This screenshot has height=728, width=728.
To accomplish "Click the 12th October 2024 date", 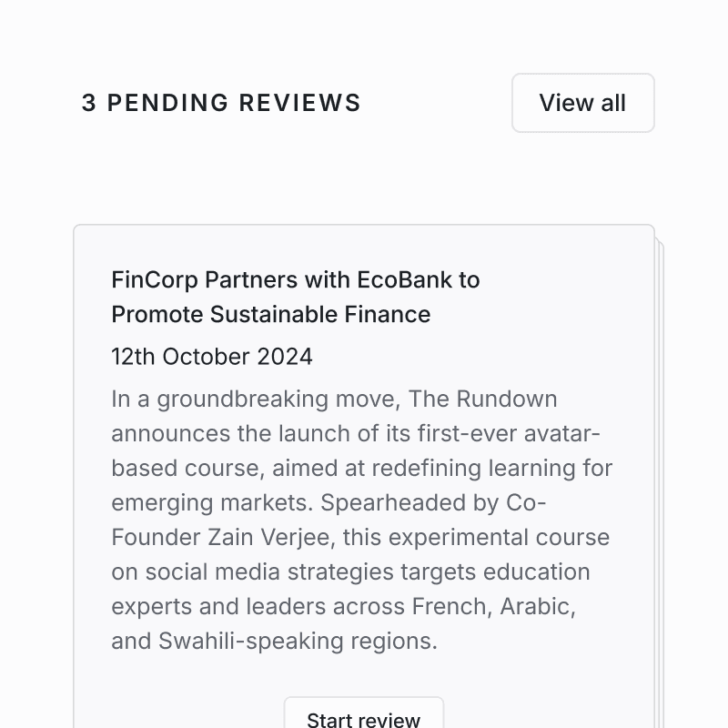I will click(212, 357).
